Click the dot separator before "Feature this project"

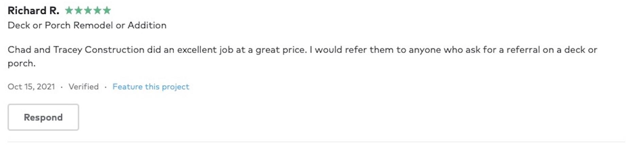[105, 87]
